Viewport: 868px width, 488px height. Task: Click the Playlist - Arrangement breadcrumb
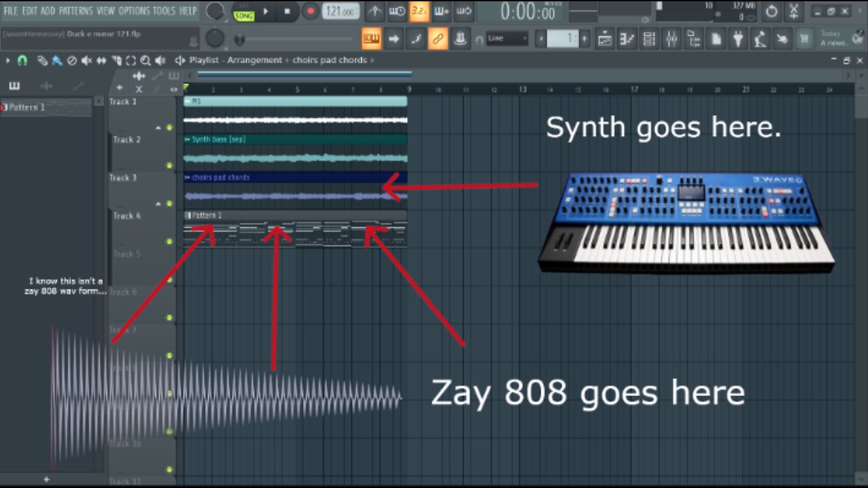(x=235, y=60)
